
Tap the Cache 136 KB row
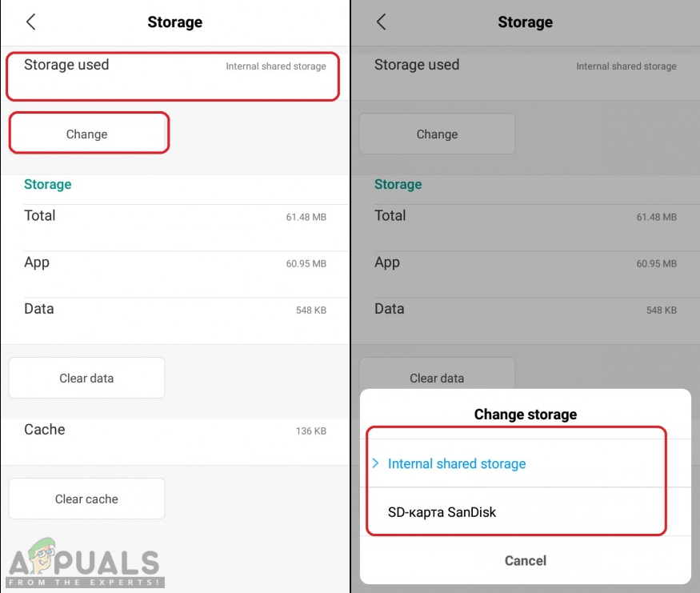(x=174, y=431)
